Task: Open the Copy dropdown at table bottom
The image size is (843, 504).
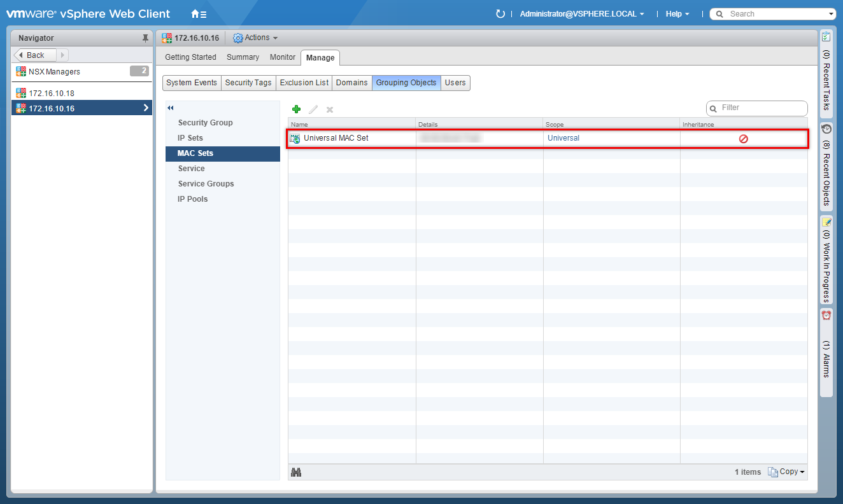Action: point(786,472)
